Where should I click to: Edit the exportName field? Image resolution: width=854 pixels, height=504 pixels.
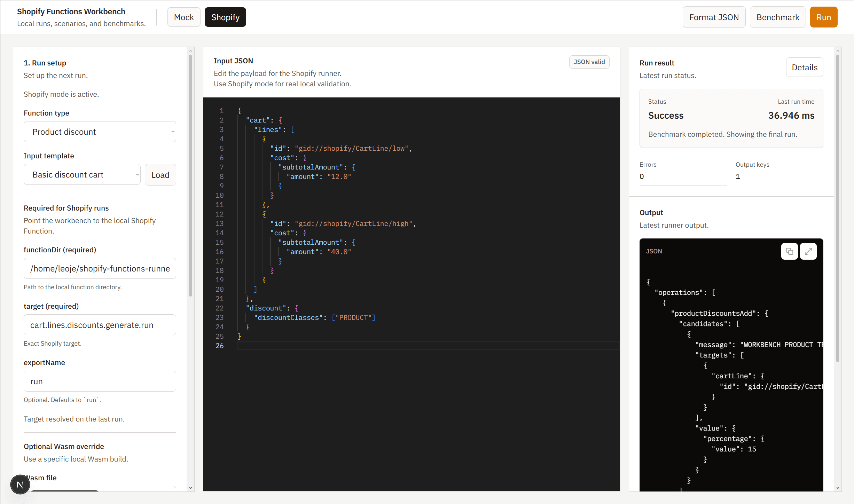click(x=100, y=381)
